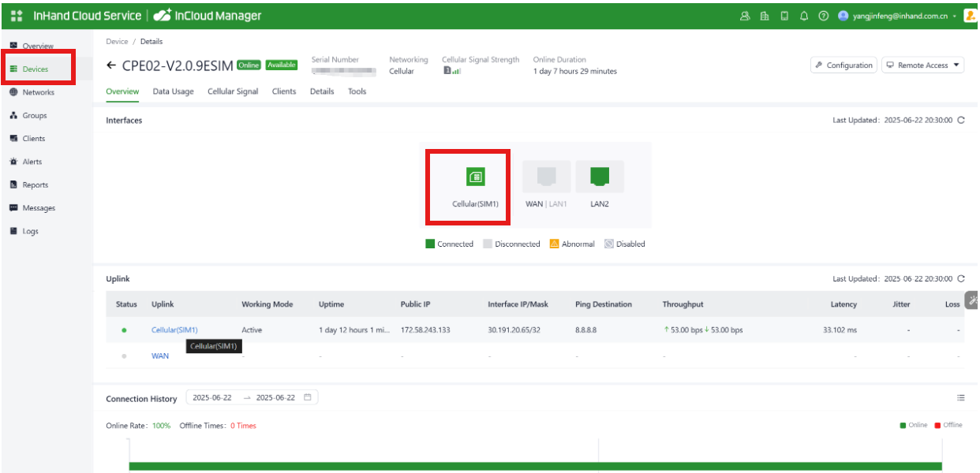Open the users icon in top bar
Image resolution: width=980 pixels, height=473 pixels.
coord(744,16)
